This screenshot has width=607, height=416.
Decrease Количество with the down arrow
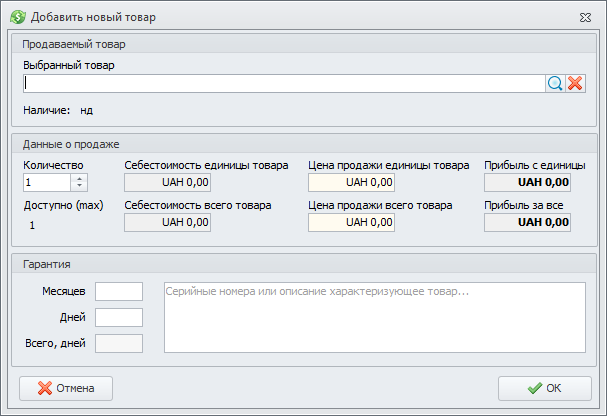click(80, 187)
